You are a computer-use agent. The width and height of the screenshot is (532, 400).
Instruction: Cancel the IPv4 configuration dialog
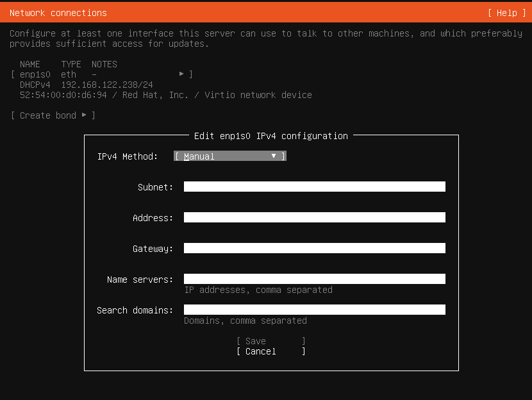coord(271,351)
